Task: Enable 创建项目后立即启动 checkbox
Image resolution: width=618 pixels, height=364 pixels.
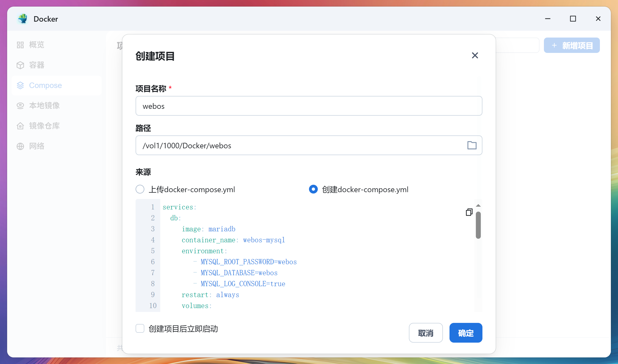Action: pos(140,328)
